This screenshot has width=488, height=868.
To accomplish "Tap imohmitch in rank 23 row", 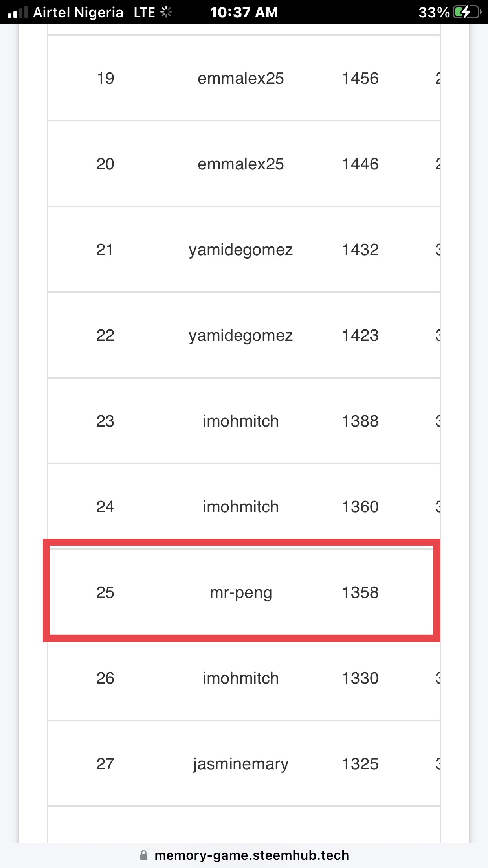I will click(x=240, y=421).
